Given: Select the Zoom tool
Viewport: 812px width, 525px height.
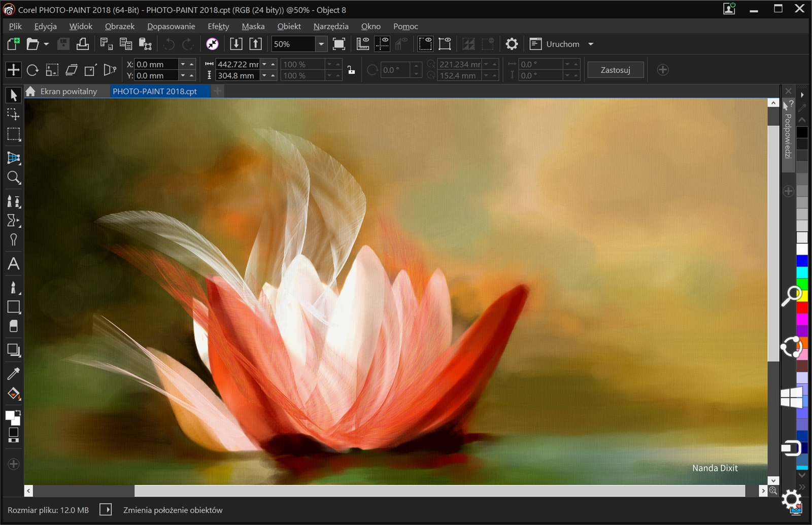Looking at the screenshot, I should click(13, 178).
